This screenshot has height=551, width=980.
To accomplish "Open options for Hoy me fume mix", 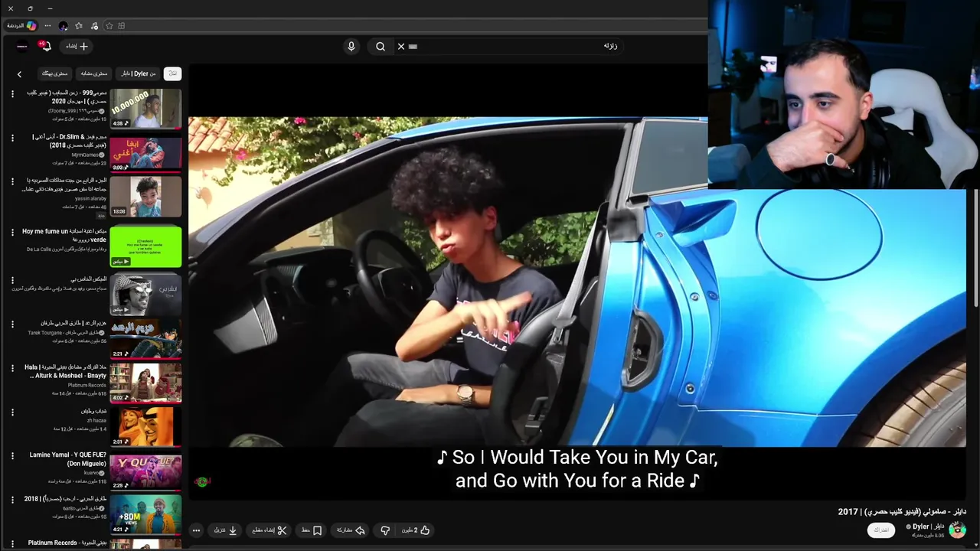I will (12, 231).
